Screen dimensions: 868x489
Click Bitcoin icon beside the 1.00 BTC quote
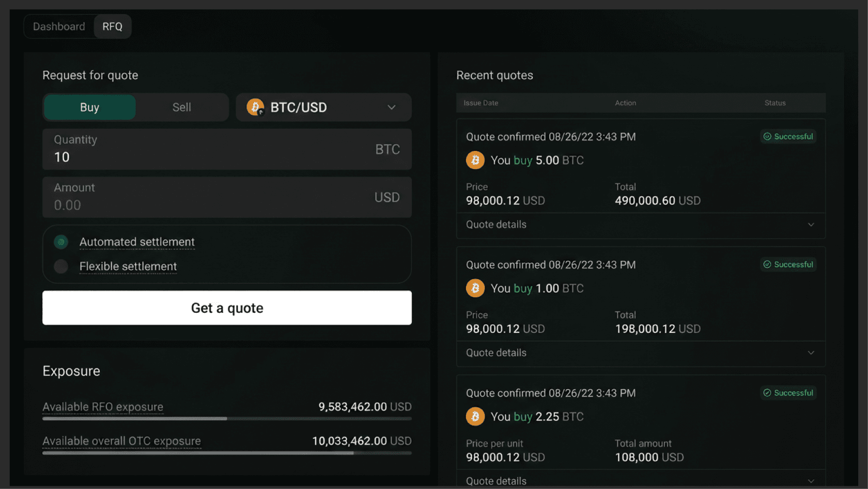point(475,288)
